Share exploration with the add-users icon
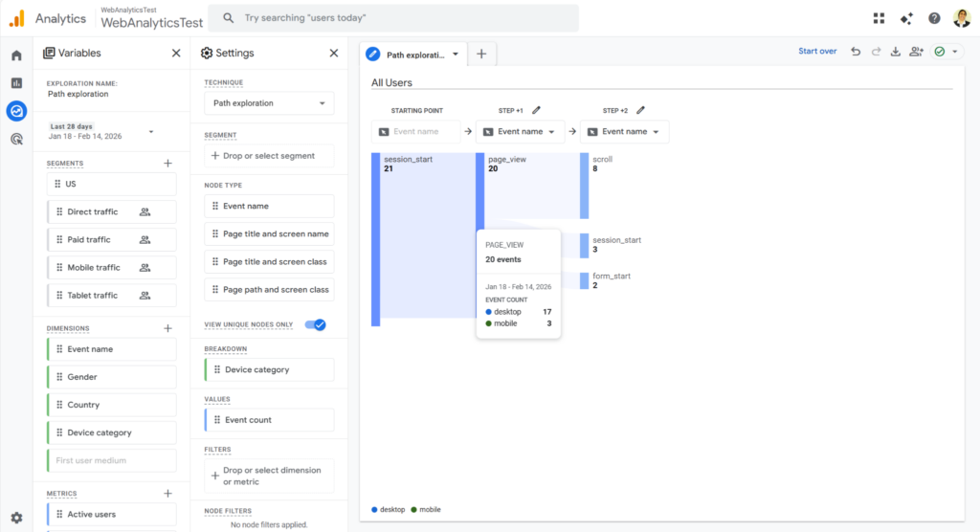This screenshot has height=532, width=980. [x=917, y=52]
